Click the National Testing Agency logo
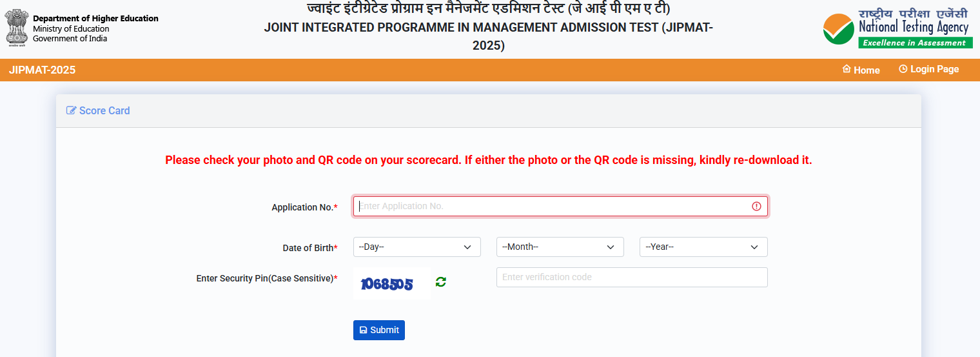 pos(897,29)
